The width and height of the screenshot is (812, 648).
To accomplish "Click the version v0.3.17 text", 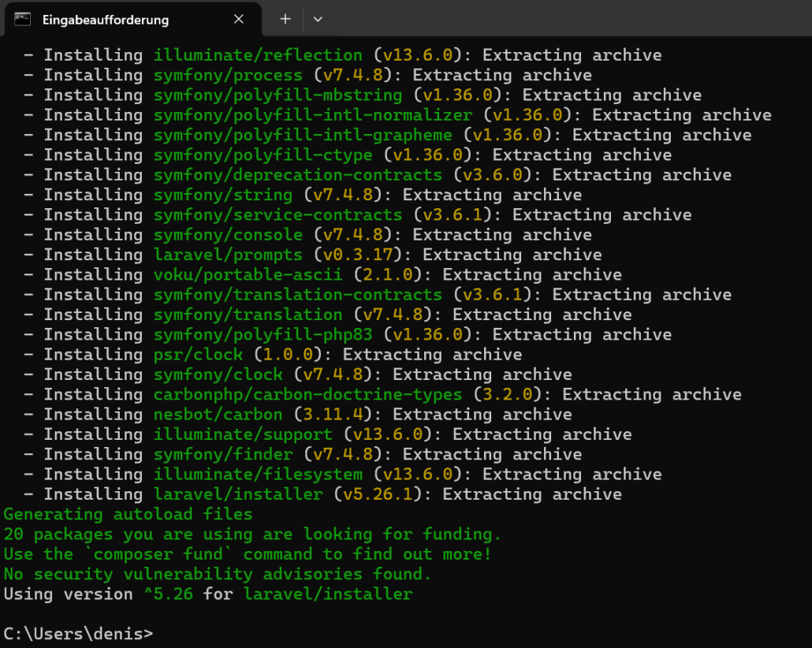I will click(357, 255).
